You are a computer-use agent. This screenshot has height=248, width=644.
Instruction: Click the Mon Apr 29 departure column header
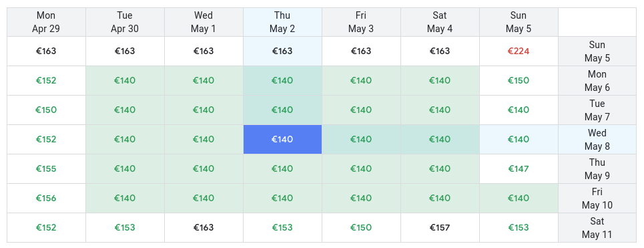click(x=46, y=22)
